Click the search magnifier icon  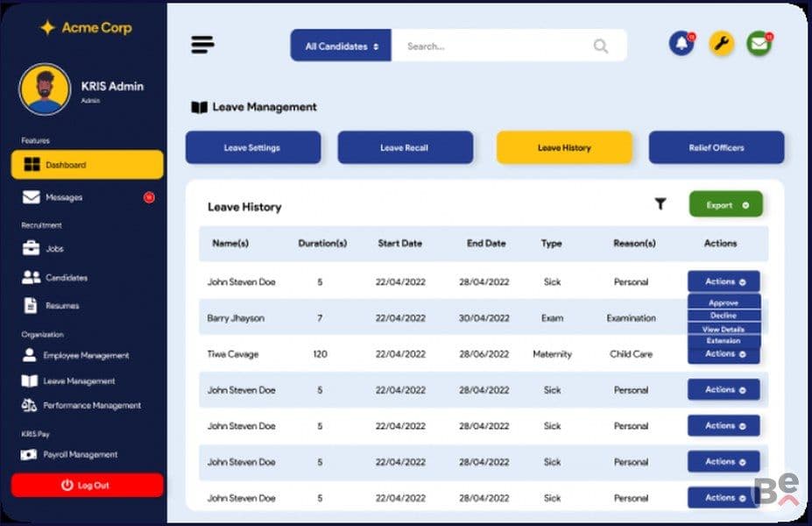601,46
